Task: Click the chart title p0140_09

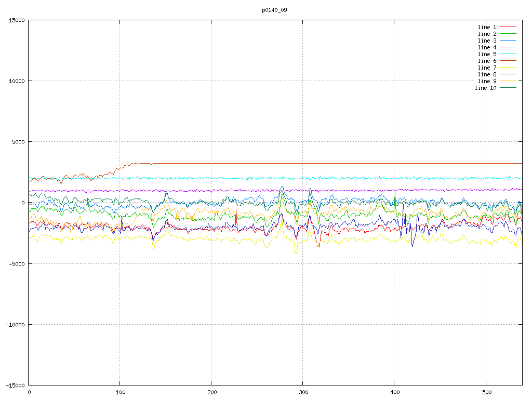Action: click(x=275, y=10)
